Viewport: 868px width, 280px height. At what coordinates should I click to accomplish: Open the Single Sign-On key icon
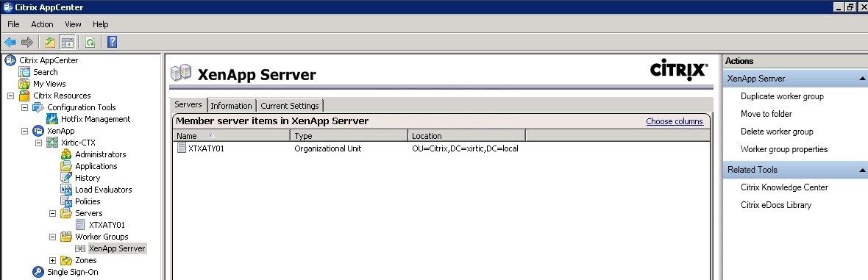pyautogui.click(x=38, y=272)
